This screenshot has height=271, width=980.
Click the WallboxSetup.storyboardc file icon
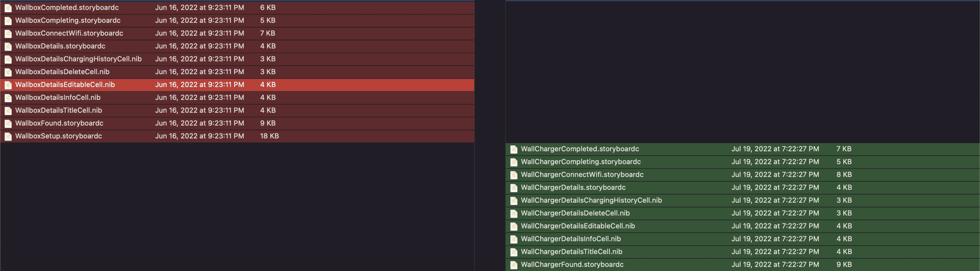(8, 136)
